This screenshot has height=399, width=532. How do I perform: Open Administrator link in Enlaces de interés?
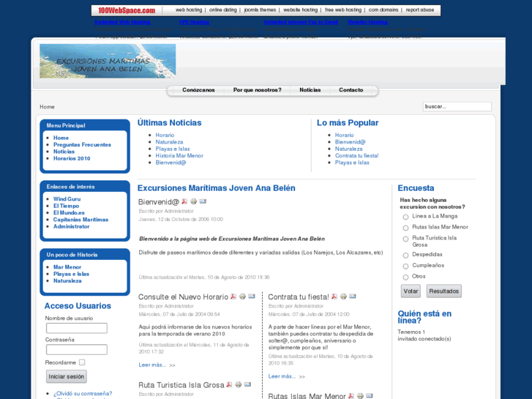[x=71, y=226]
